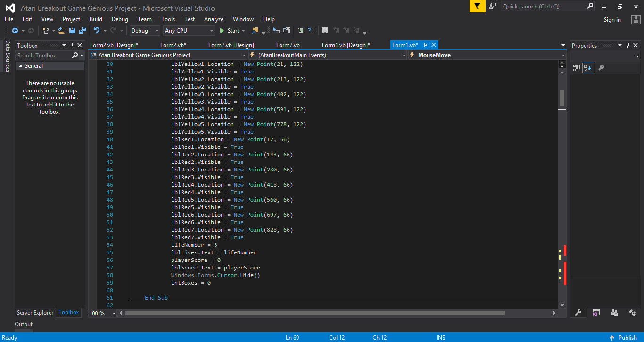Save the current file with the disk icon
644x342 pixels.
point(72,31)
